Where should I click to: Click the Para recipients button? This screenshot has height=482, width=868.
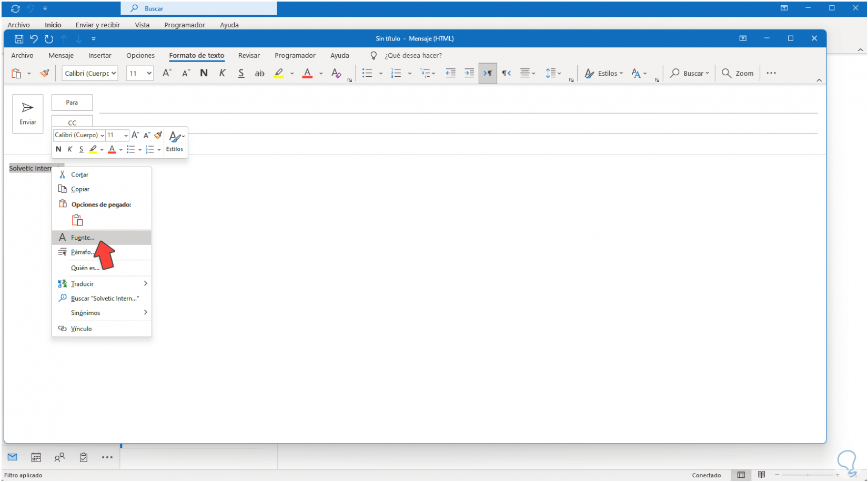click(x=72, y=102)
